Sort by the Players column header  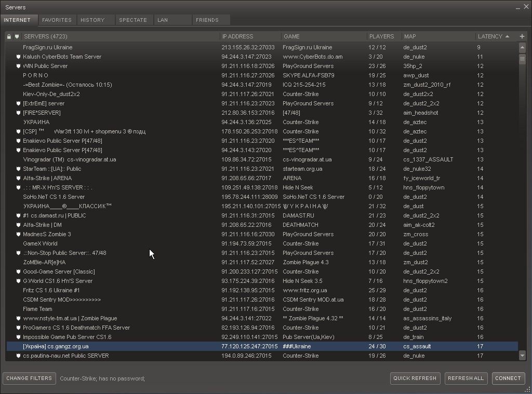click(384, 36)
